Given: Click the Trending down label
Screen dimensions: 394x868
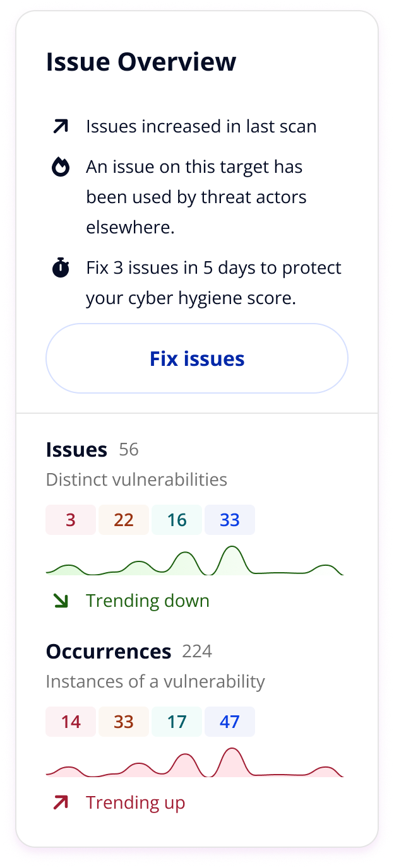Looking at the screenshot, I should 148,601.
